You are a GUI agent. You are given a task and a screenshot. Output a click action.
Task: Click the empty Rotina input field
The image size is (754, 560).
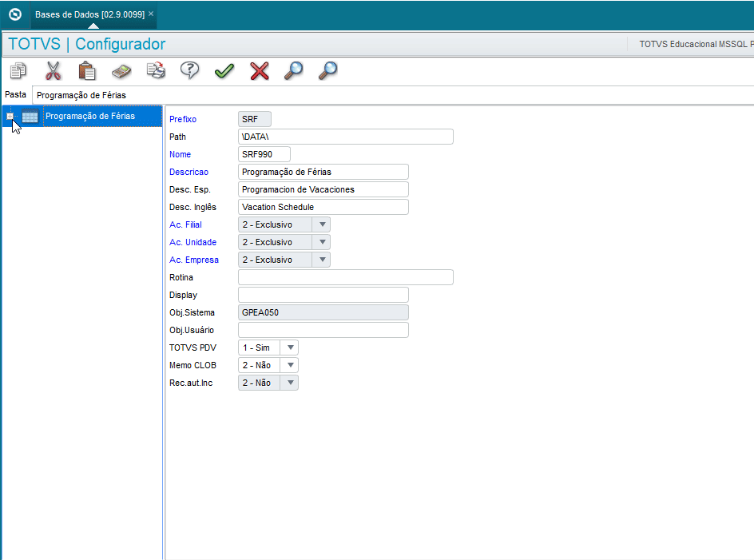[346, 277]
